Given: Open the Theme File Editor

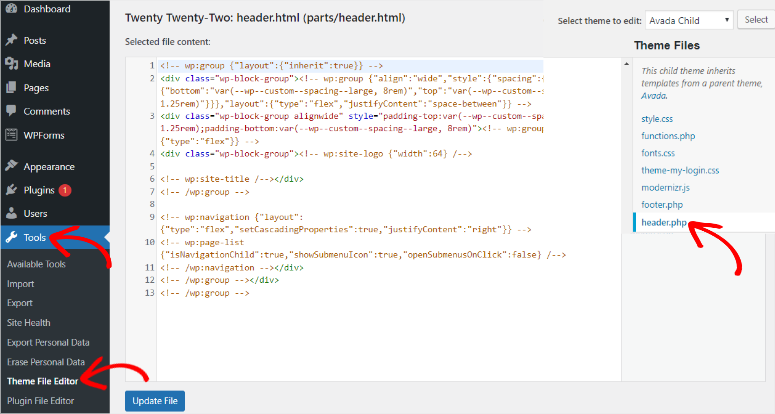Looking at the screenshot, I should [43, 381].
